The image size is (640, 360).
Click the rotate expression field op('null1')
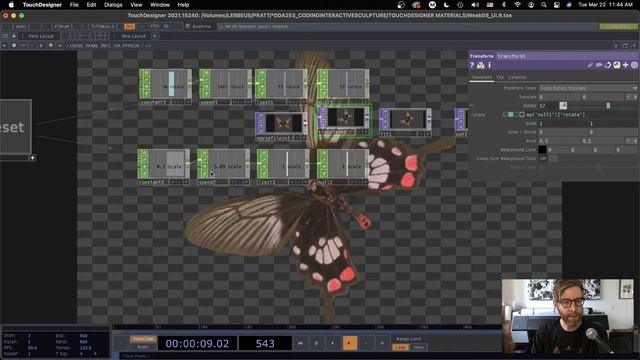tap(582, 115)
